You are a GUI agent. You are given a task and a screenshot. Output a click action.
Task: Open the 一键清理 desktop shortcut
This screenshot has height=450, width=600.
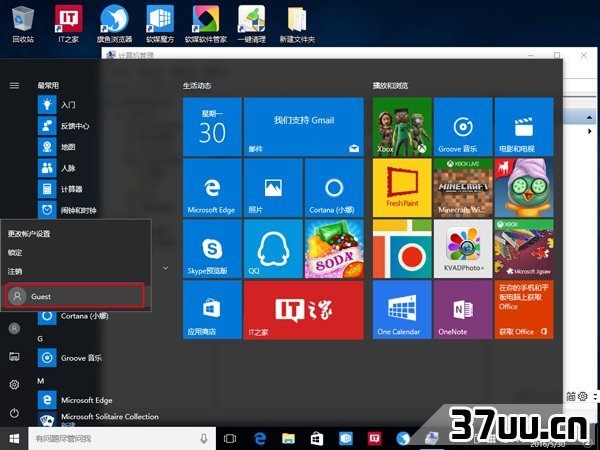click(251, 24)
